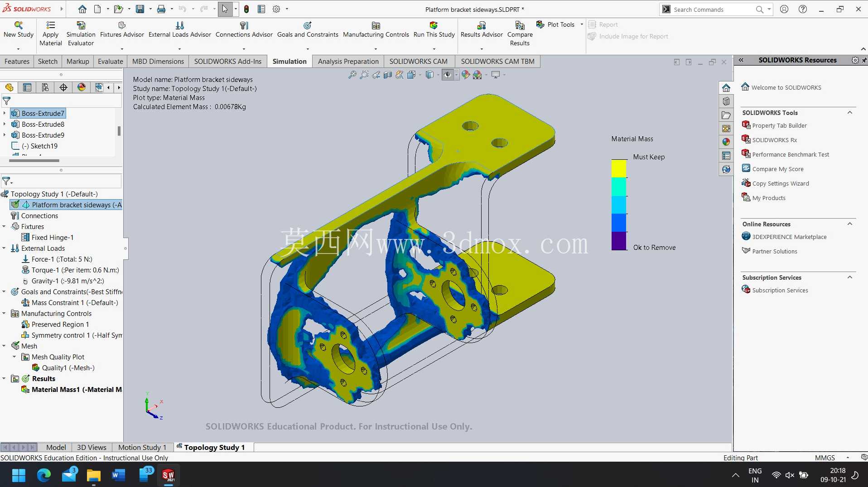This screenshot has width=868, height=487.
Task: Open the Results Advisor
Action: coord(482,29)
